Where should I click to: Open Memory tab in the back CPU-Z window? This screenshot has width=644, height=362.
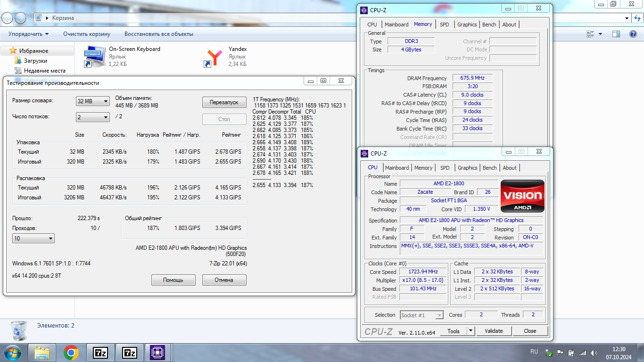pyautogui.click(x=423, y=24)
